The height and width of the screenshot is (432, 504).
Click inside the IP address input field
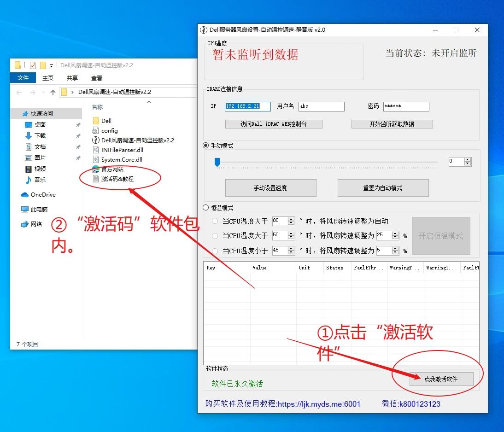(x=248, y=106)
